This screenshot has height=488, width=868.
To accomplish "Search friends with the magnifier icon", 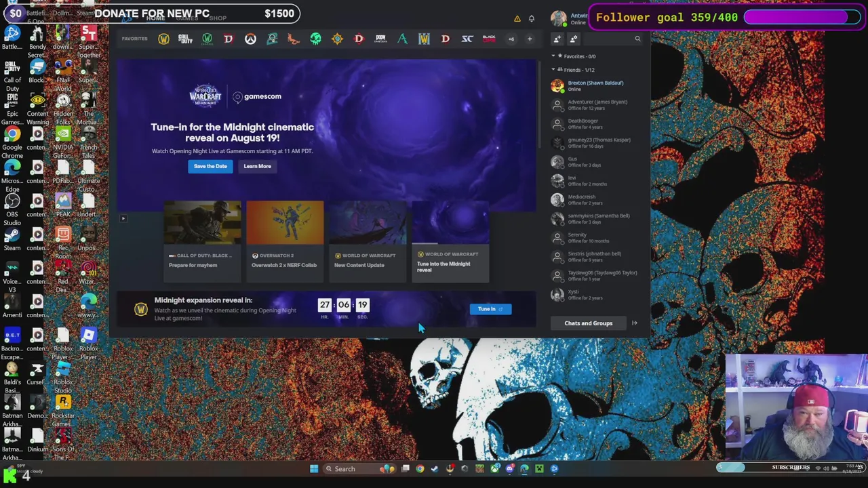I will 637,39.
